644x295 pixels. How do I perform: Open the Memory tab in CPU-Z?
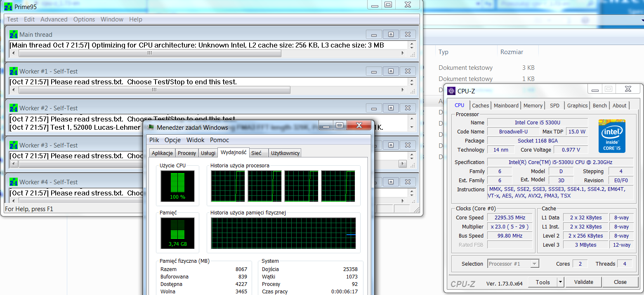pos(533,105)
